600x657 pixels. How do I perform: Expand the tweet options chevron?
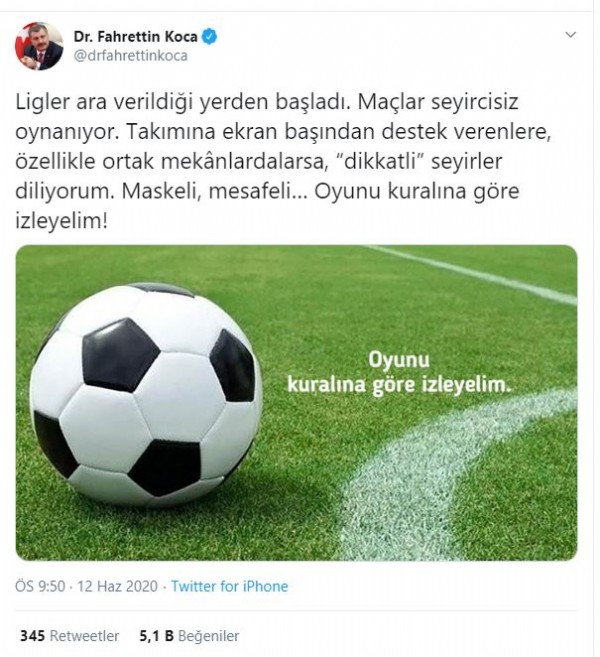point(571,34)
